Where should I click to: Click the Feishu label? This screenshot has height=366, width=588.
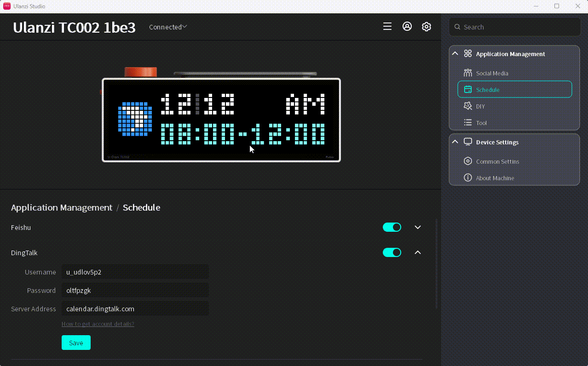click(x=21, y=227)
